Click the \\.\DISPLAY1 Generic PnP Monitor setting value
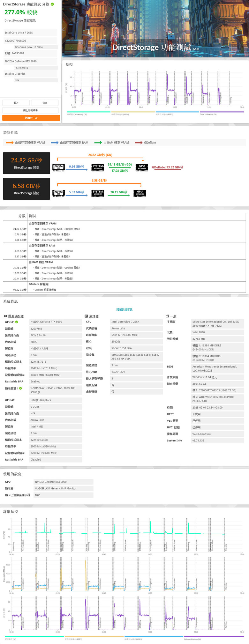This screenshot has height=644, width=249. point(64,488)
